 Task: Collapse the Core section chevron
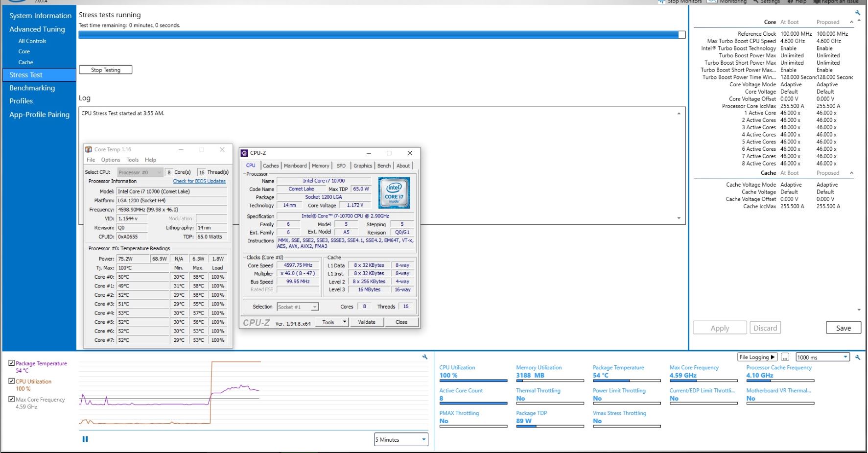click(851, 22)
